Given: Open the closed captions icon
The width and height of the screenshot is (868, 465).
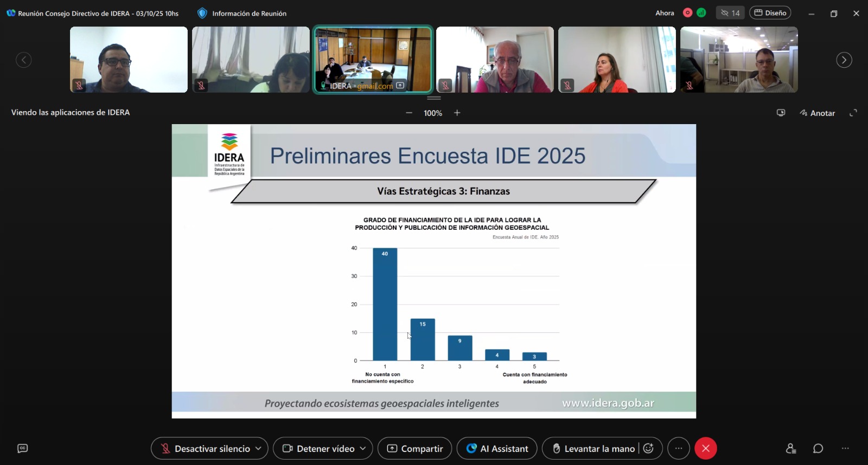Looking at the screenshot, I should click(22, 448).
